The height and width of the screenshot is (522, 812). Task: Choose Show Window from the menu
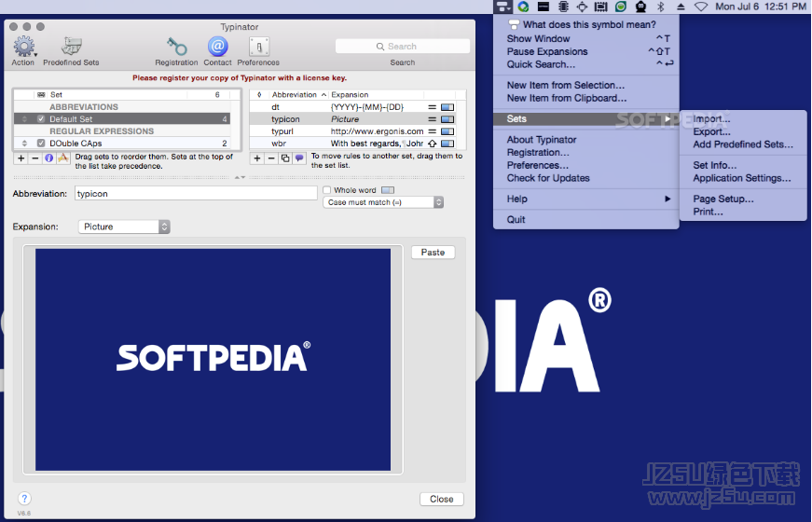pos(586,39)
